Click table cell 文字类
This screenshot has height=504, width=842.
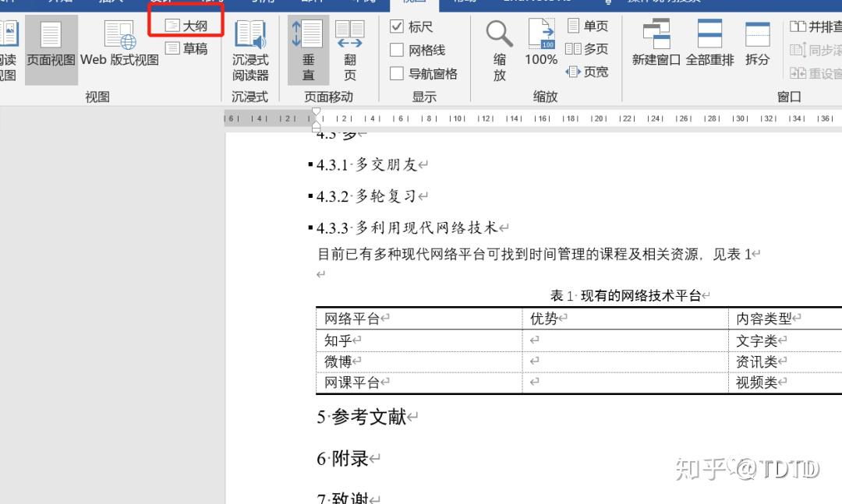click(x=756, y=340)
